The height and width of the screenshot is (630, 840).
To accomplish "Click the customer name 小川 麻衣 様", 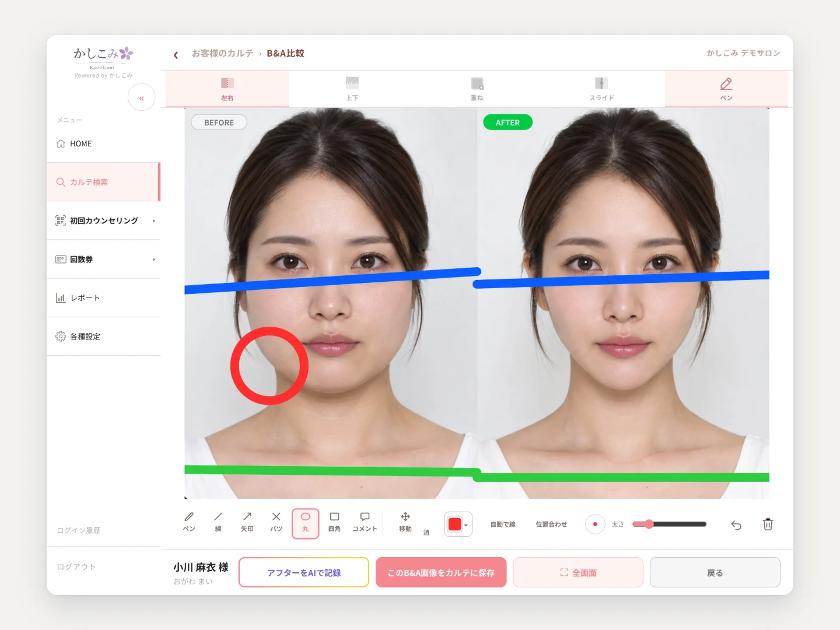I will [x=201, y=567].
